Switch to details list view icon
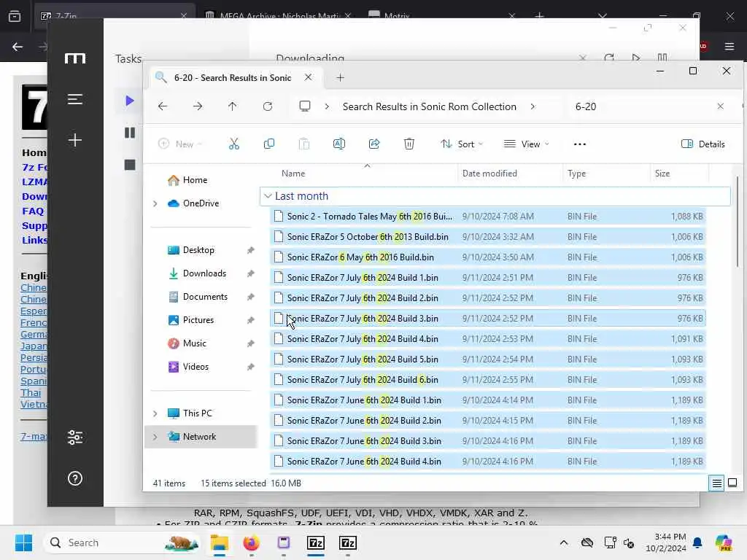This screenshot has height=560, width=747. pos(717,483)
